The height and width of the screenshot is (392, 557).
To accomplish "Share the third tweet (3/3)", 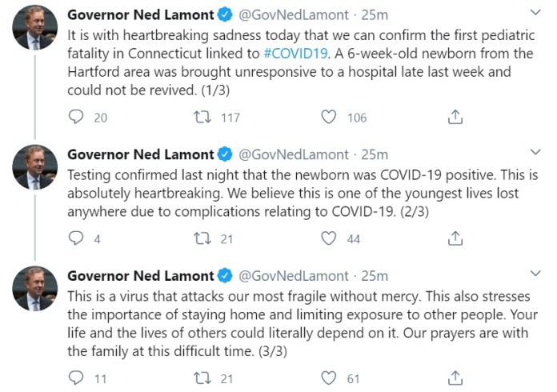I will [x=455, y=377].
